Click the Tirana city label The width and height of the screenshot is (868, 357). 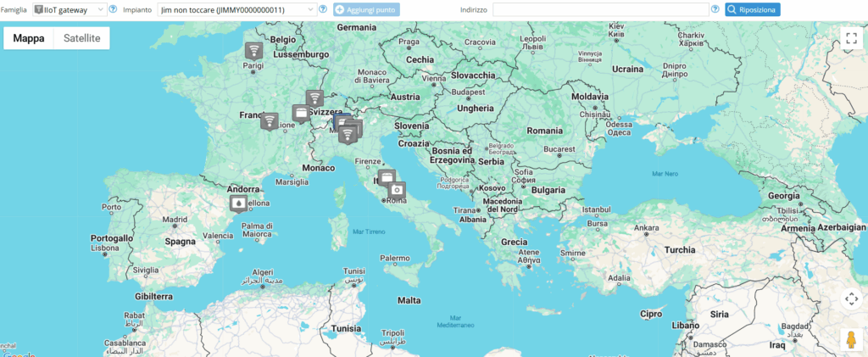(x=465, y=209)
